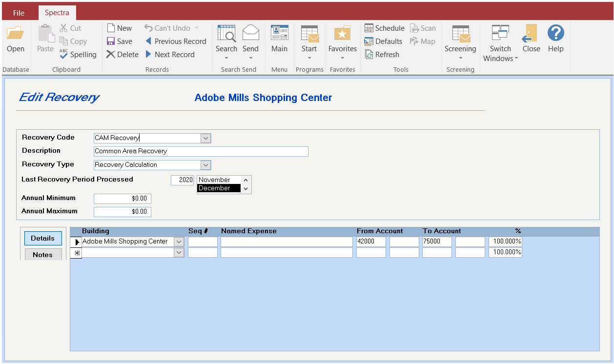Select the first row record selector arrow
614x364 pixels.
tap(77, 242)
